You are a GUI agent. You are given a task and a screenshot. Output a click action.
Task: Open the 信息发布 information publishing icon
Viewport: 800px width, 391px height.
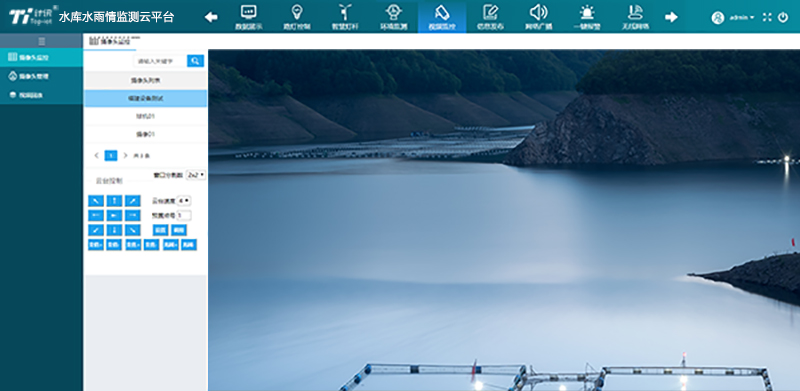pos(490,17)
